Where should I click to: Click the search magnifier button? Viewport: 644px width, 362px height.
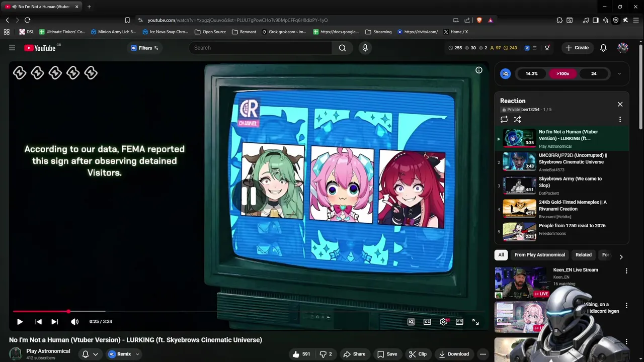click(343, 48)
